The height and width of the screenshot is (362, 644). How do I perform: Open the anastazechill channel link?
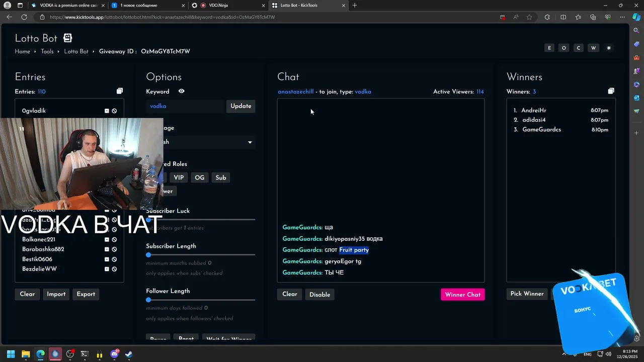[x=295, y=92]
